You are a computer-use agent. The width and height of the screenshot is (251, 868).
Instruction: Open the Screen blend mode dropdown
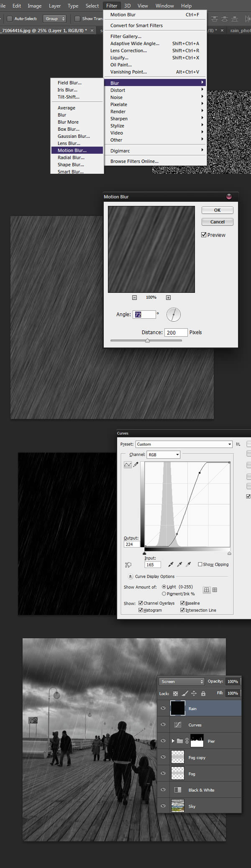tap(181, 681)
